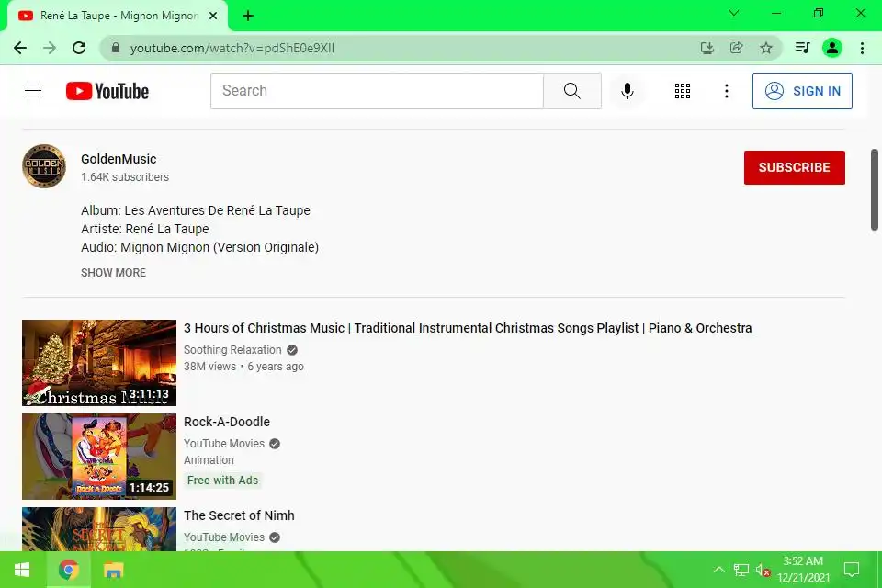The width and height of the screenshot is (882, 588).
Task: Click '1.64K subscribers' text
Action: [125, 176]
